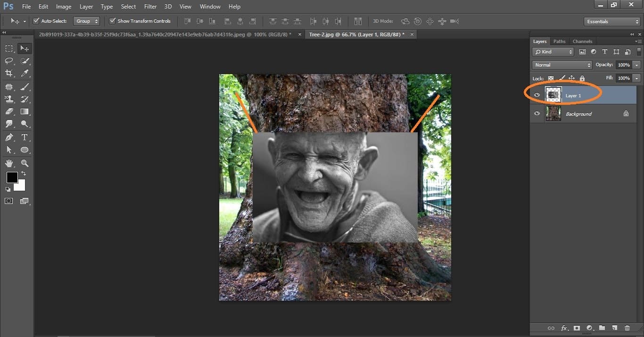This screenshot has height=337, width=644.
Task: Choose the Healing Brush tool
Action: click(9, 86)
